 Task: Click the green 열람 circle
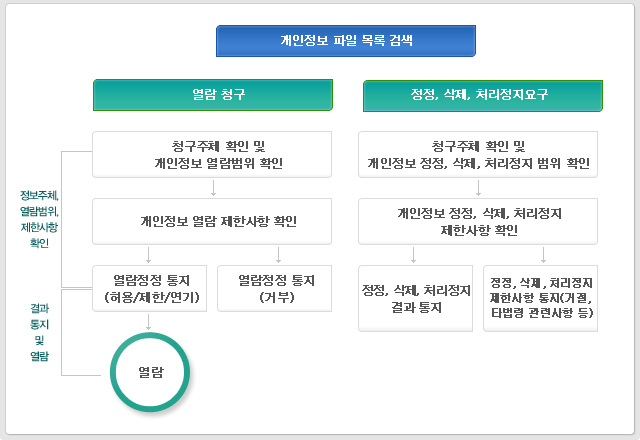[x=150, y=372]
